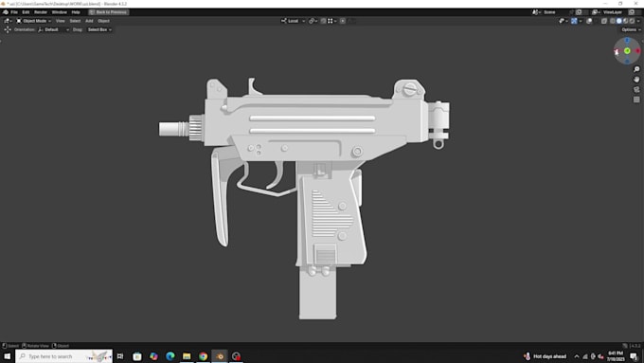Screen dimensions: 644x363
Task: Click the Windows taskbar search box
Action: pos(63,356)
